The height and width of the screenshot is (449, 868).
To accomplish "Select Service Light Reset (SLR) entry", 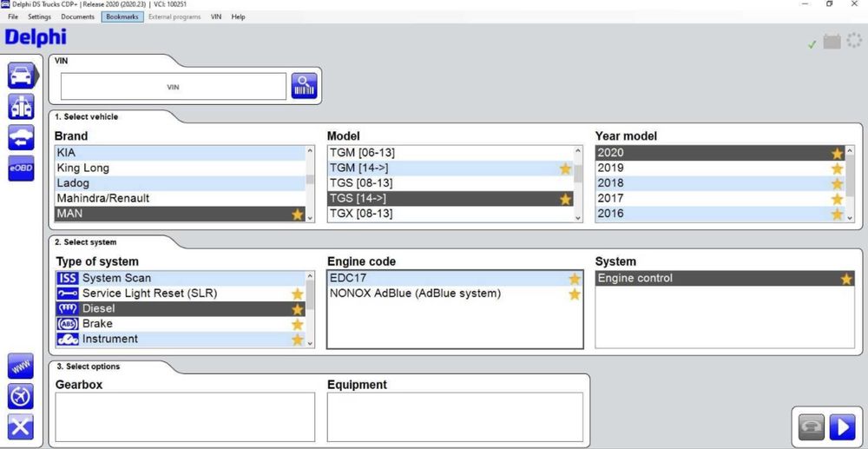I will tap(181, 294).
